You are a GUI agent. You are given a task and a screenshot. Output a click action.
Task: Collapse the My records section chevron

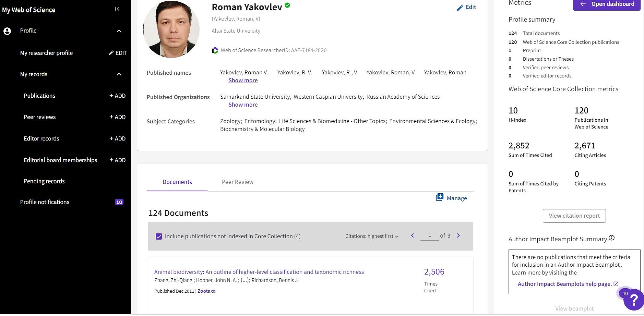[x=119, y=74]
